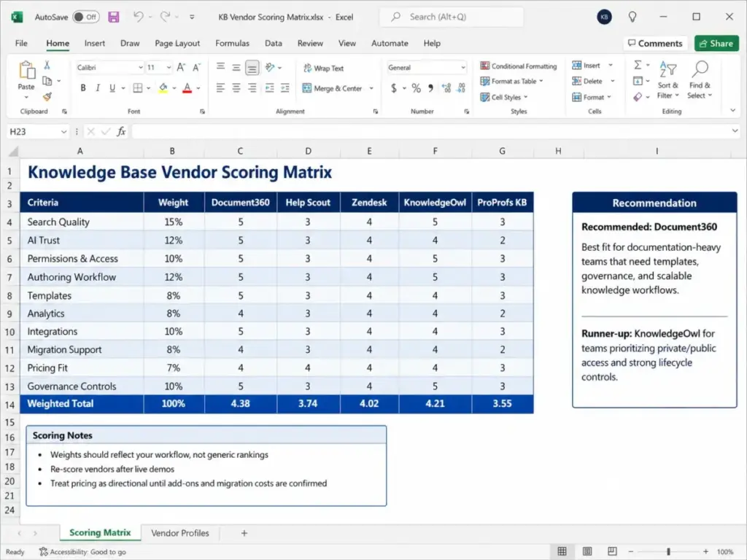Open the Page Layout ribbon tab

tap(177, 43)
